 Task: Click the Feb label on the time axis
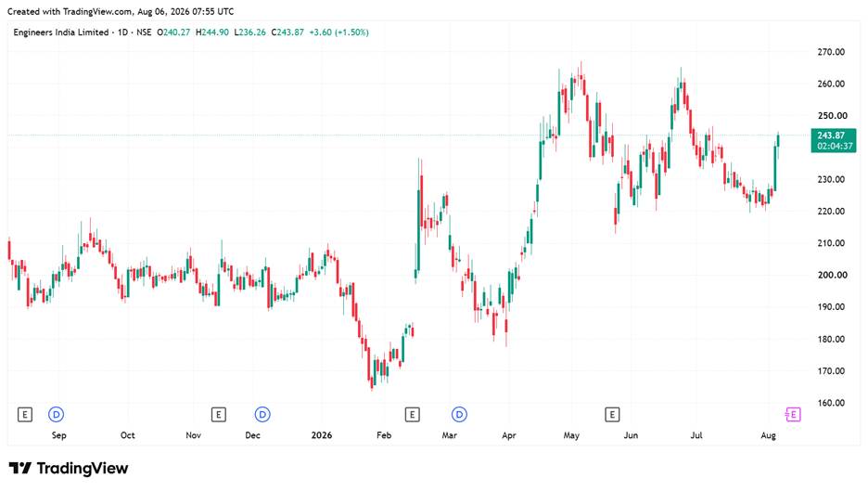click(384, 435)
